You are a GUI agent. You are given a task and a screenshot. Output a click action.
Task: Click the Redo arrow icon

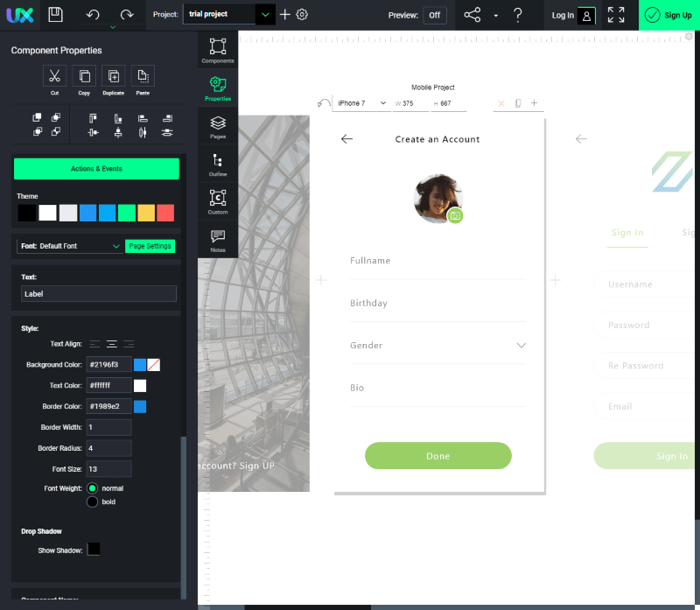pos(127,15)
